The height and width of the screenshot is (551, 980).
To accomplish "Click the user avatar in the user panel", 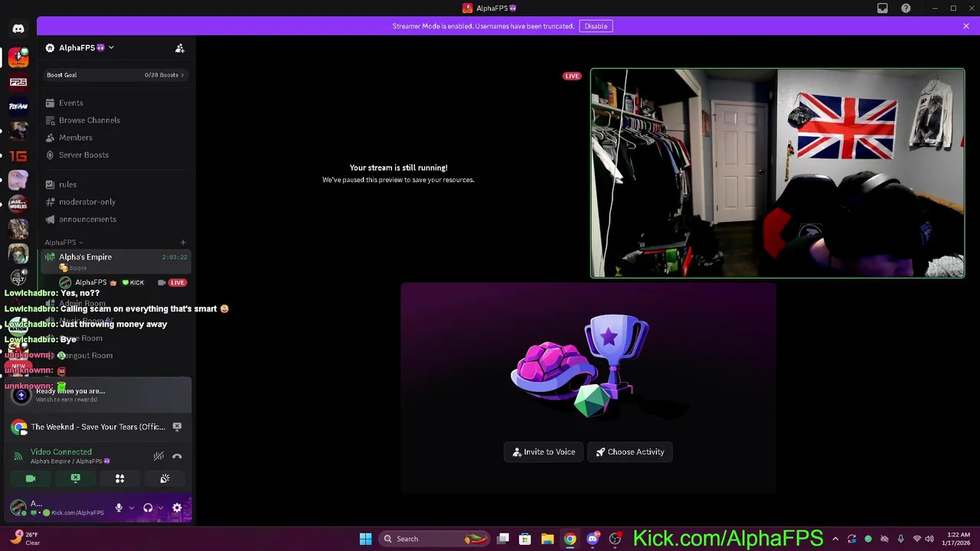I will point(18,508).
